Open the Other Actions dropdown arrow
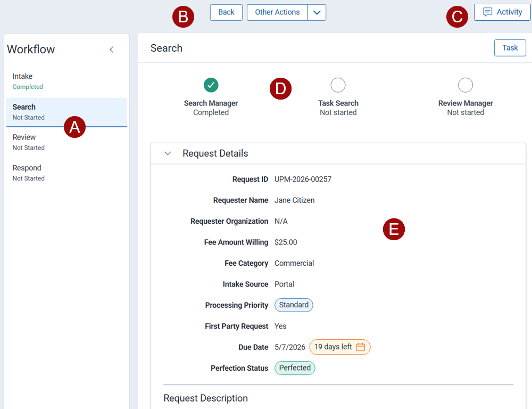 [317, 12]
